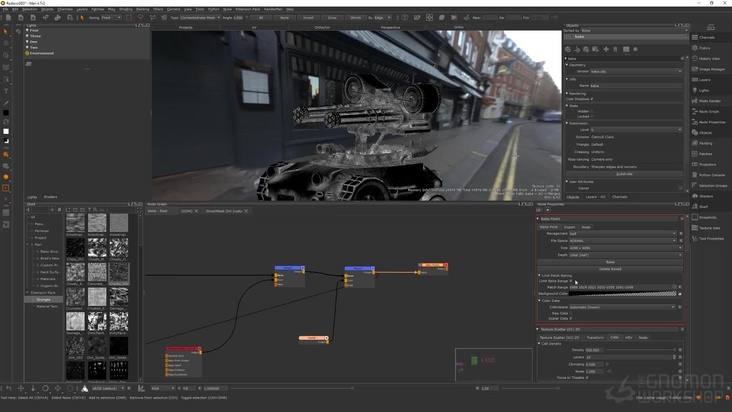The height and width of the screenshot is (412, 732).
Task: Open the Painting palette in sidebar
Action: click(x=705, y=143)
